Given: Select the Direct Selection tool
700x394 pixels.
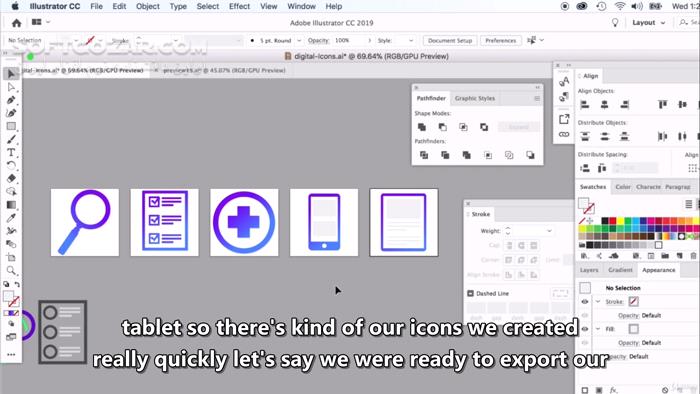Looking at the screenshot, I should (11, 87).
